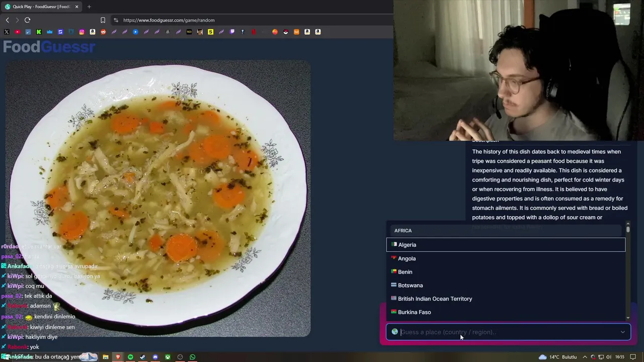Choose Benin in the dropdown
The height and width of the screenshot is (362, 644).
[506, 272]
